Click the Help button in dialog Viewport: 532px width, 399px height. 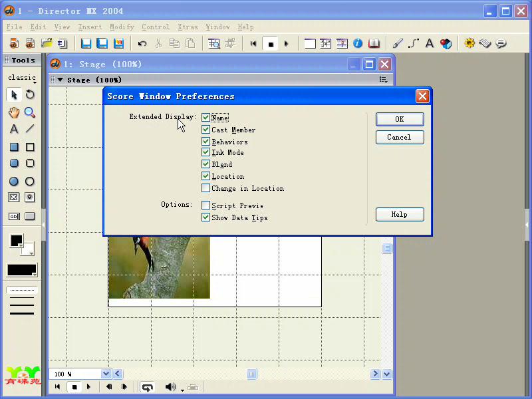tap(400, 214)
